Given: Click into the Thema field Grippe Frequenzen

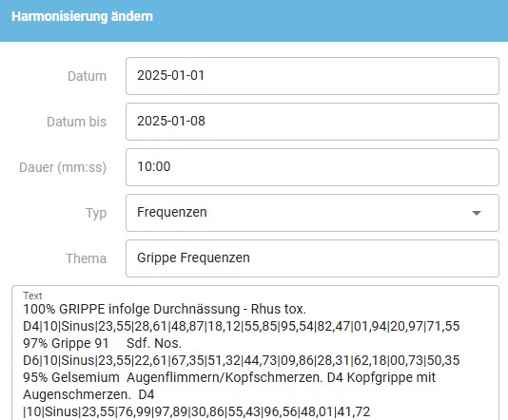Looking at the screenshot, I should (312, 258).
